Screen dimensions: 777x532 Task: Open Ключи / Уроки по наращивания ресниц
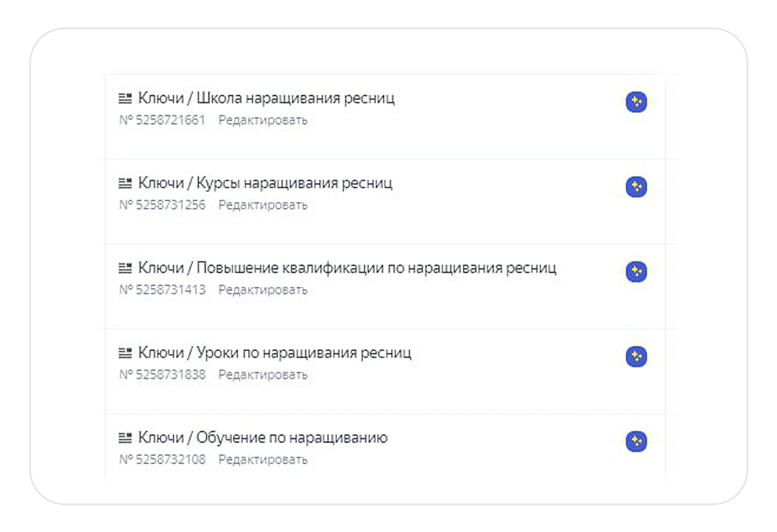[x=275, y=353]
